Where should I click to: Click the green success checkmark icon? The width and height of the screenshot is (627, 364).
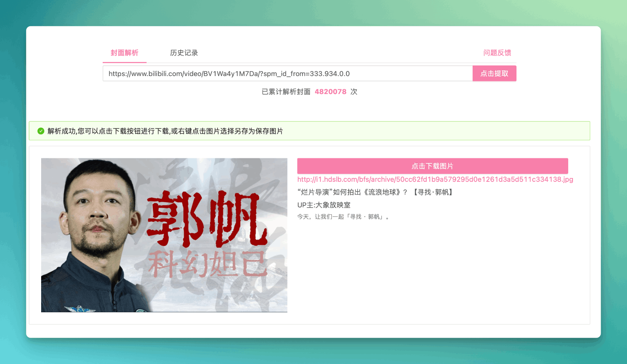click(40, 131)
